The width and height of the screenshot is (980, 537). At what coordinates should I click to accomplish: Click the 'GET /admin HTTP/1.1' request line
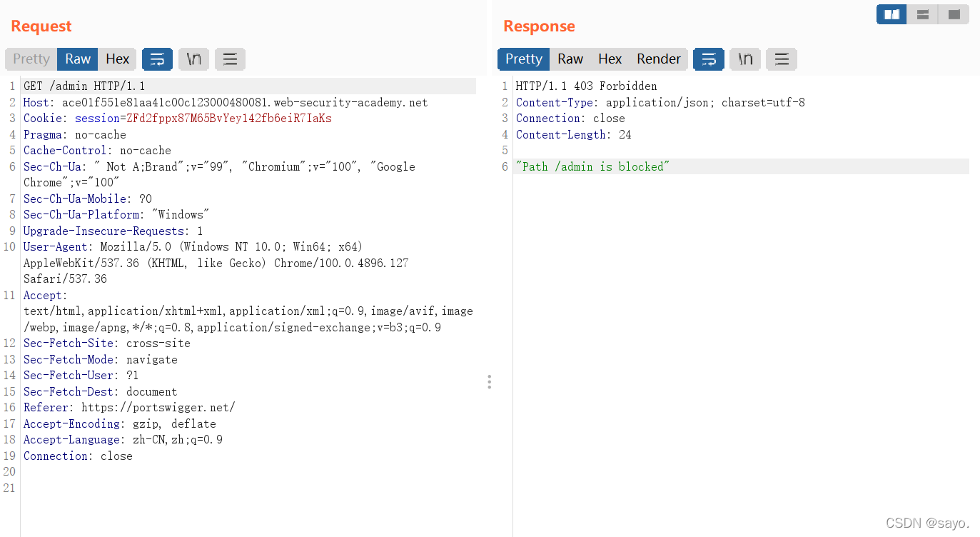pyautogui.click(x=84, y=86)
